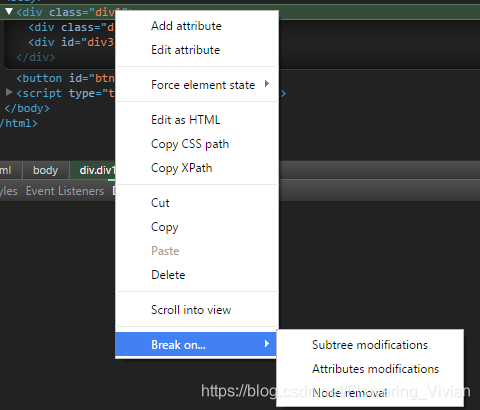Open Force element state submenu
Screen dimensions: 480x410
197,85
